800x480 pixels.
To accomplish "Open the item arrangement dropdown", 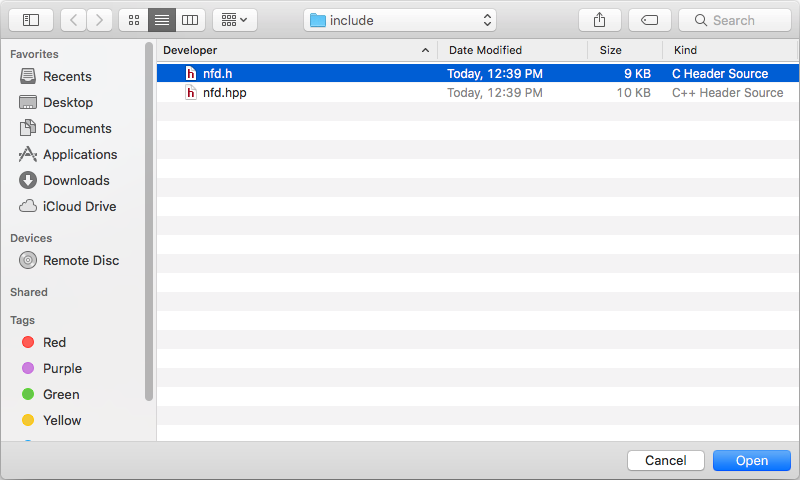I will [234, 20].
